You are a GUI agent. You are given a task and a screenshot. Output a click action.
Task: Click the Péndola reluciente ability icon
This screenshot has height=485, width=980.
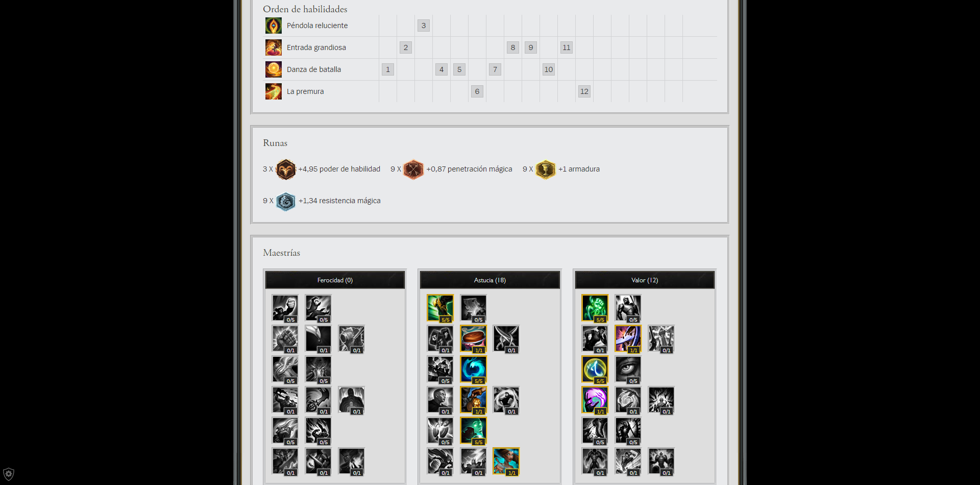click(274, 26)
